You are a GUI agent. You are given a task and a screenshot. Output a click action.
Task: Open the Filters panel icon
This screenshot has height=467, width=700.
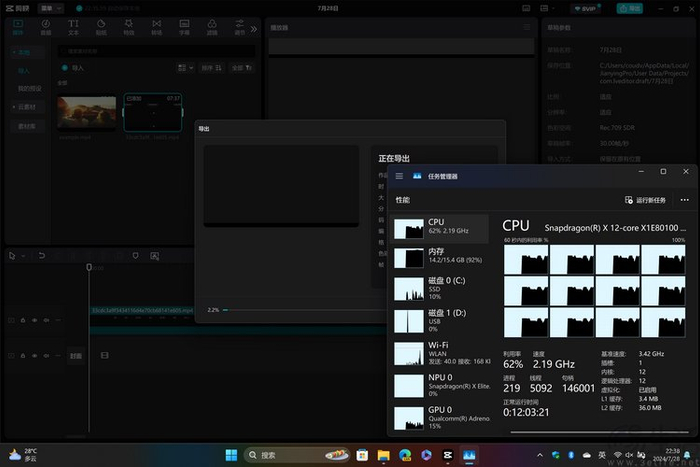[x=211, y=26]
